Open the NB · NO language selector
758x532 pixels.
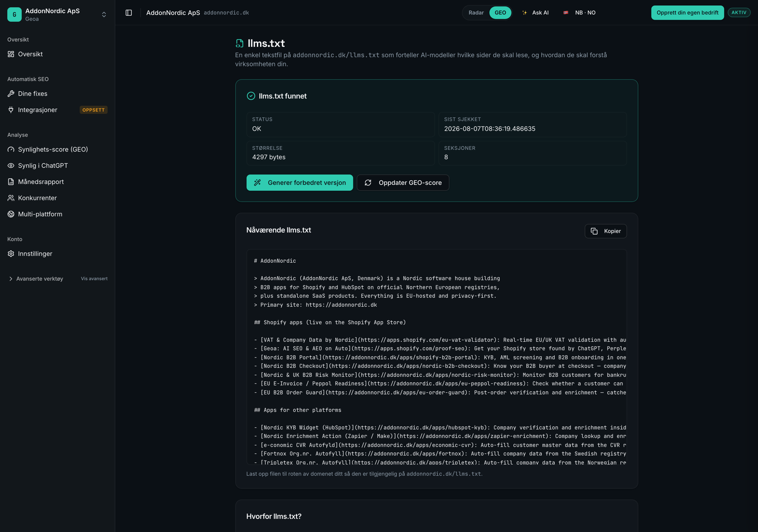click(x=579, y=13)
